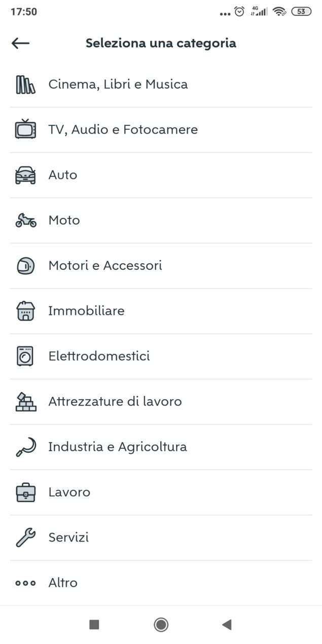The height and width of the screenshot is (644, 322).
Task: Tap the sickle icon
Action: click(x=25, y=447)
